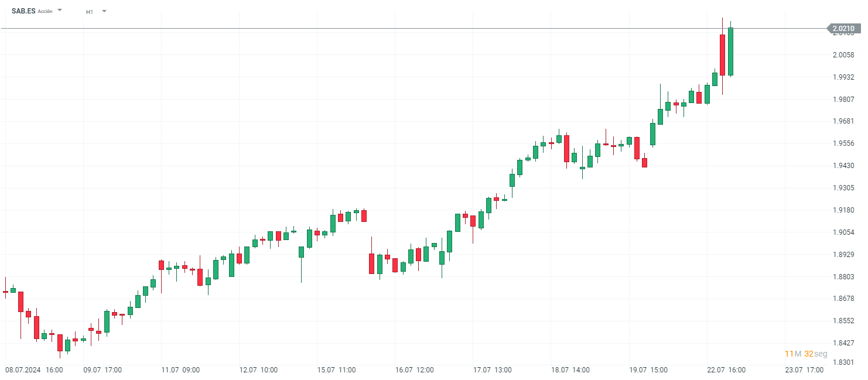Click the 1.9556 price axis label
This screenshot has height=380, width=868.
(843, 143)
